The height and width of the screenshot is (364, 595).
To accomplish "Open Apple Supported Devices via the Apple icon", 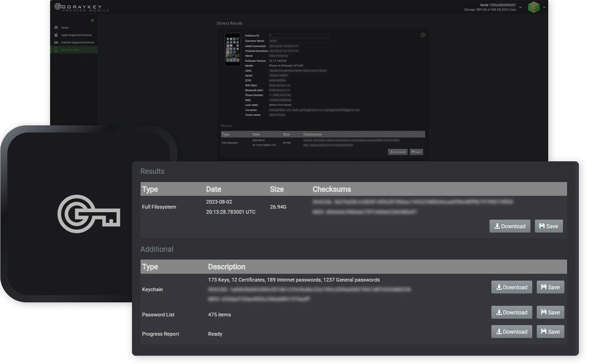I will click(56, 35).
